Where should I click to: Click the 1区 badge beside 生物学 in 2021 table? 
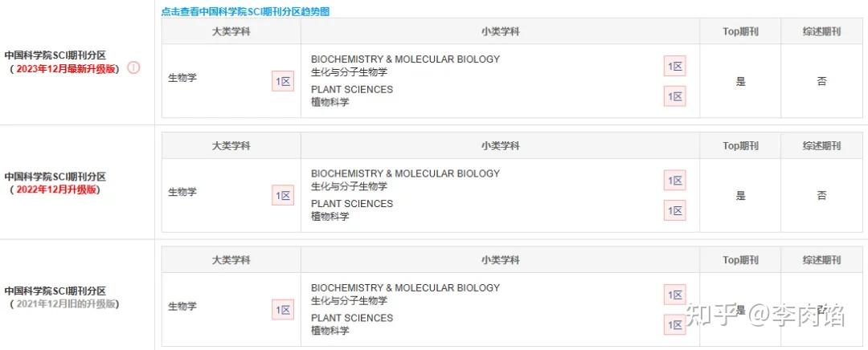point(283,310)
